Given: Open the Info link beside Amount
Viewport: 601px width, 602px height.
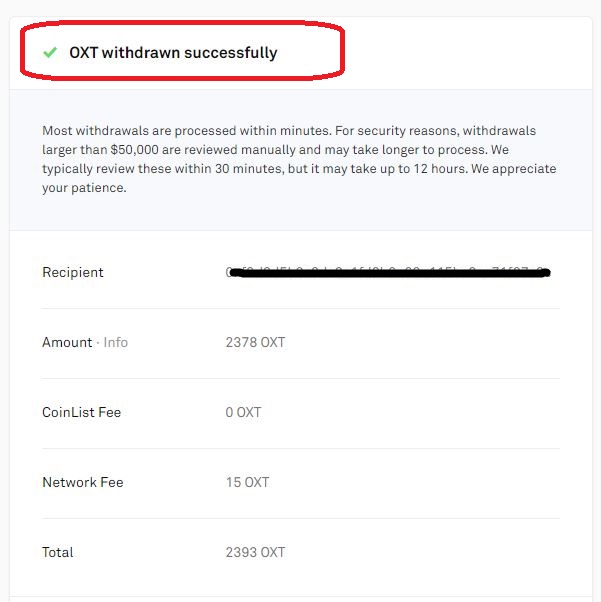Looking at the screenshot, I should click(x=116, y=342).
